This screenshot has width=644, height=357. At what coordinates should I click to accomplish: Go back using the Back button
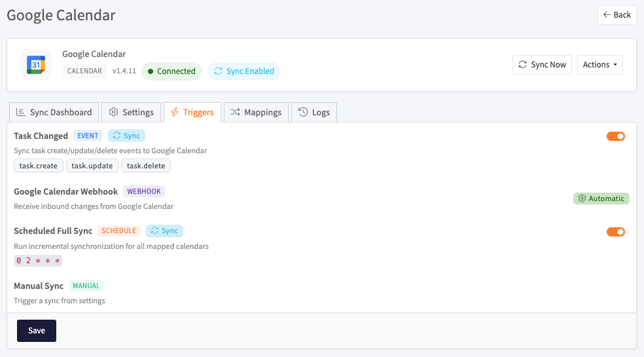[617, 15]
